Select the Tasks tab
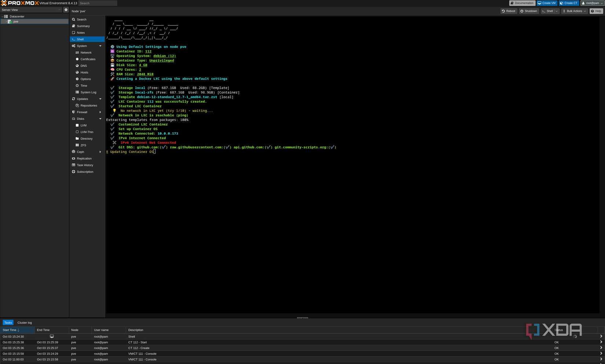The height and width of the screenshot is (364, 605). 8,323
